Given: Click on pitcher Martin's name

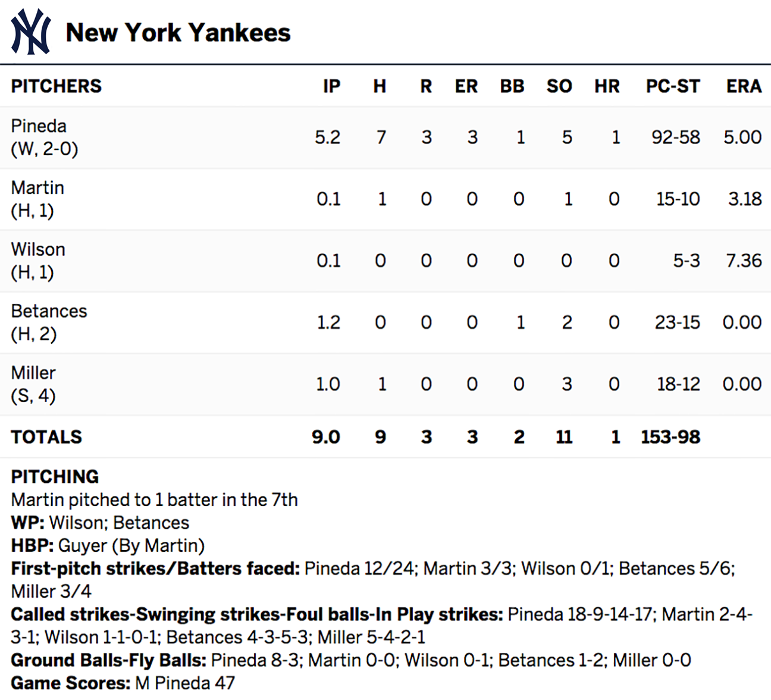Looking at the screenshot, I should click(x=37, y=188).
